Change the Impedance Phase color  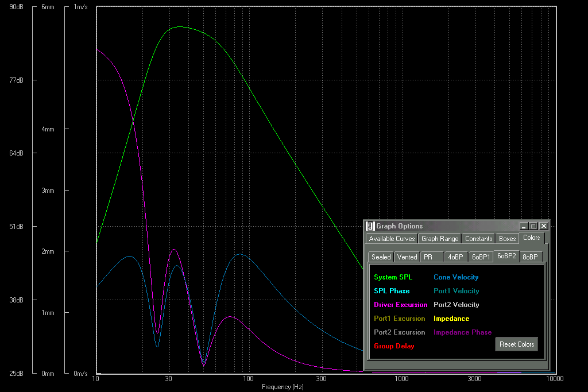462,332
